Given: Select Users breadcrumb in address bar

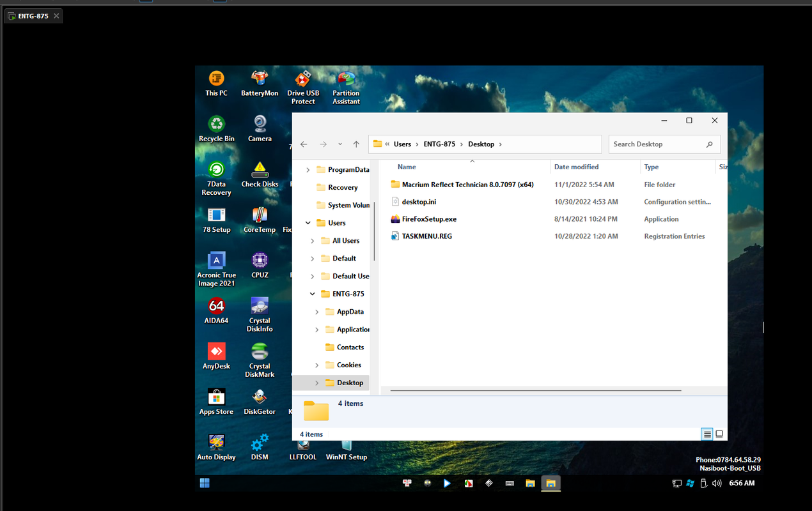Looking at the screenshot, I should [x=402, y=144].
